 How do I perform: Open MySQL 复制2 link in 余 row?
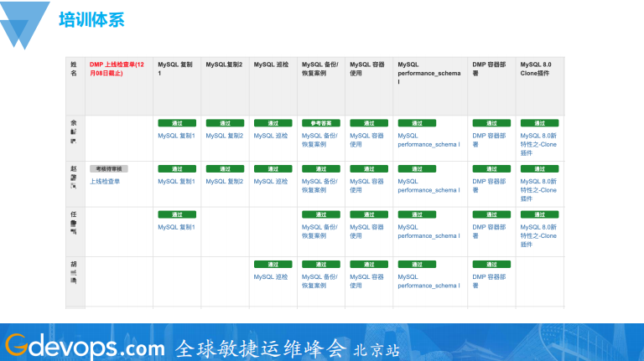click(x=225, y=136)
